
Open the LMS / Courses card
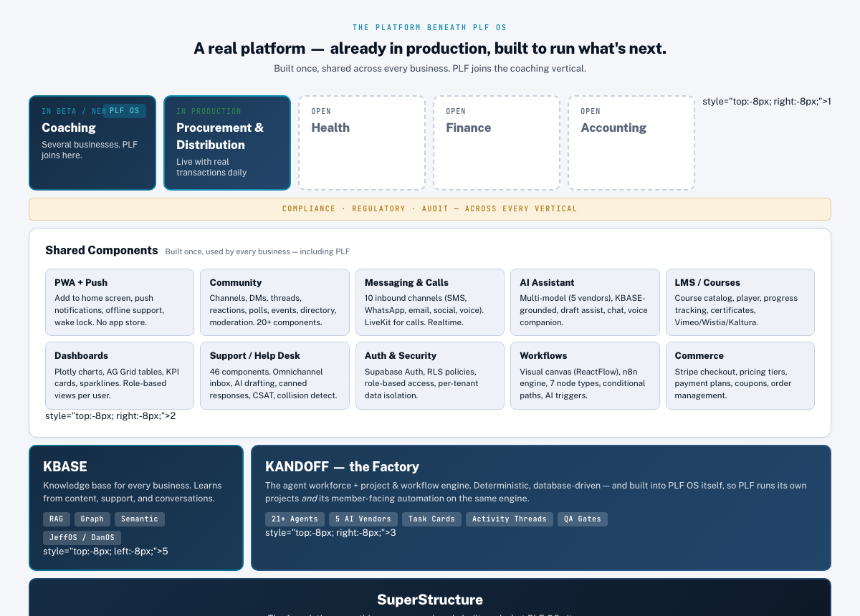click(x=740, y=302)
